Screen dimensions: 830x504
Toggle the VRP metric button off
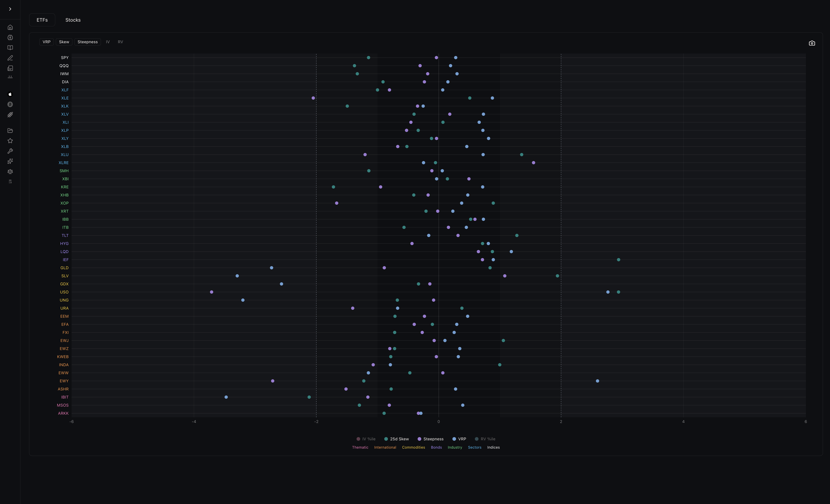pos(47,42)
